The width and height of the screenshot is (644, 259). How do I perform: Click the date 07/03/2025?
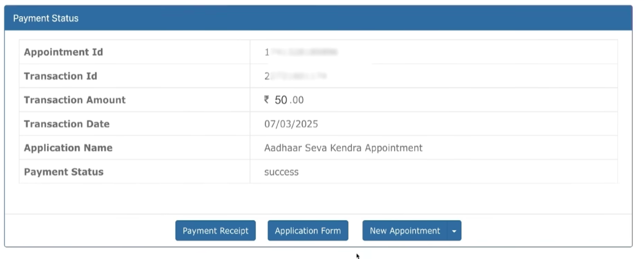pos(291,124)
